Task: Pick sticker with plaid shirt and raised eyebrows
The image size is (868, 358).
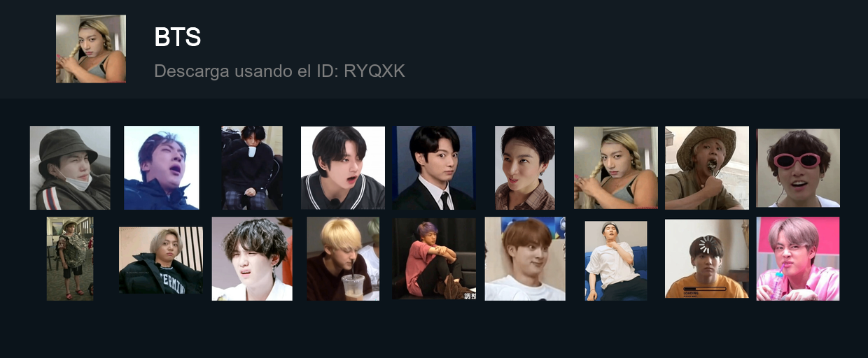Action: [x=525, y=168]
